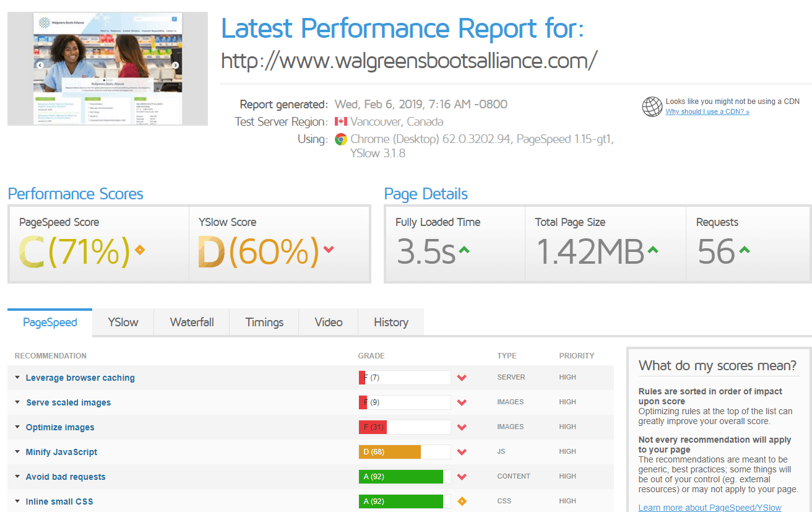Viewport: 812px width, 512px height.
Task: Click the F (7) grade bar
Action: point(405,378)
